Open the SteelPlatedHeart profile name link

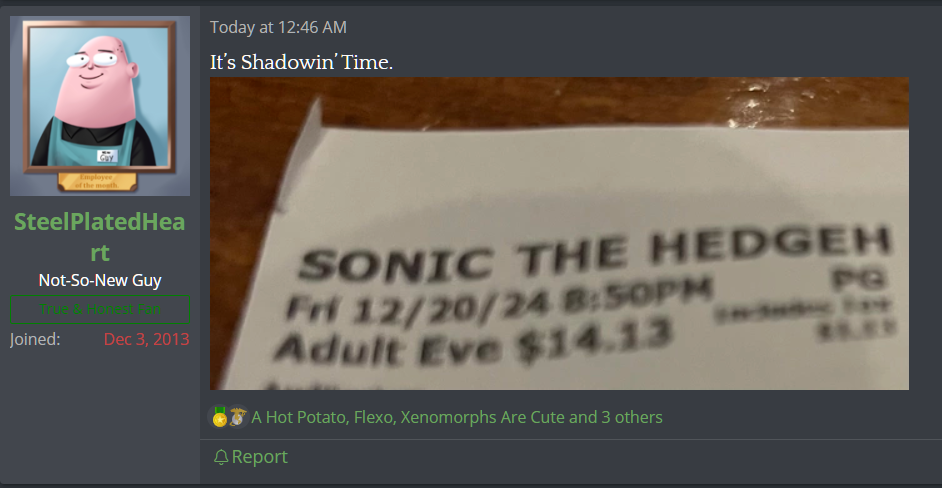coord(100,237)
